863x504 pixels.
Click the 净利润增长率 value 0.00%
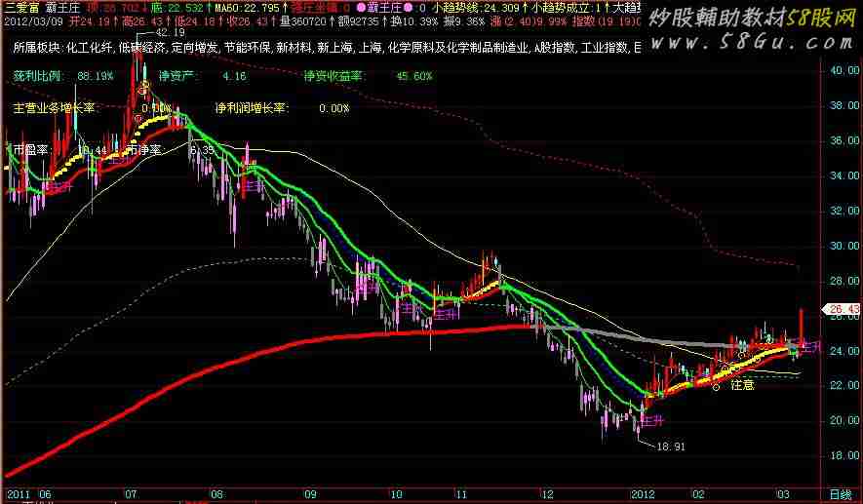click(334, 108)
